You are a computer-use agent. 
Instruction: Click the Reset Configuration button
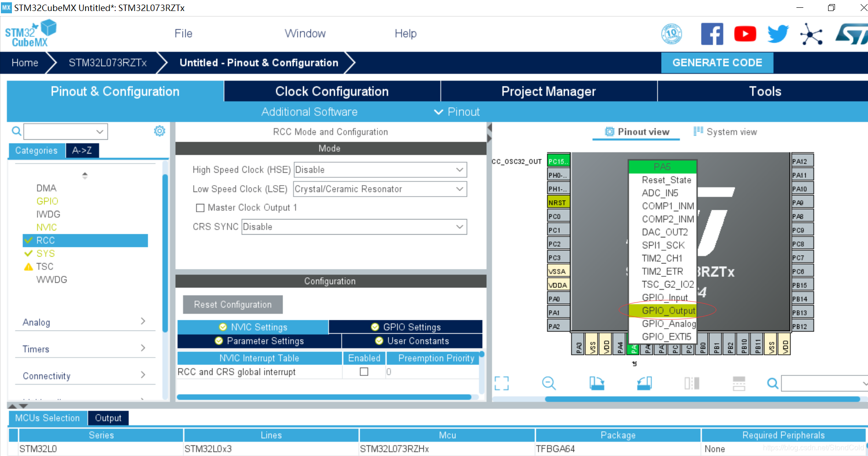(x=233, y=304)
